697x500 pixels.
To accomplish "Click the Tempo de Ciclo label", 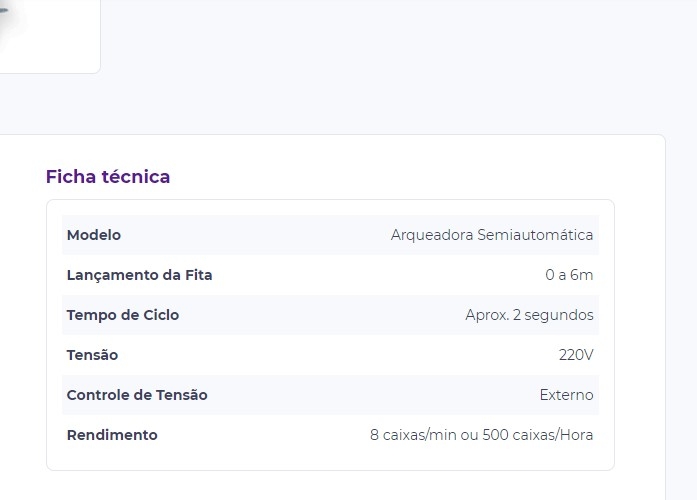I will (x=122, y=315).
